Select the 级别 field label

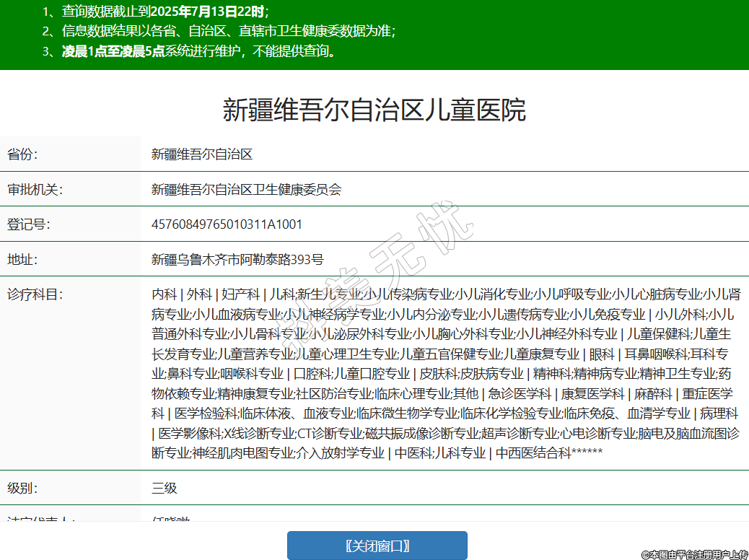[22, 488]
